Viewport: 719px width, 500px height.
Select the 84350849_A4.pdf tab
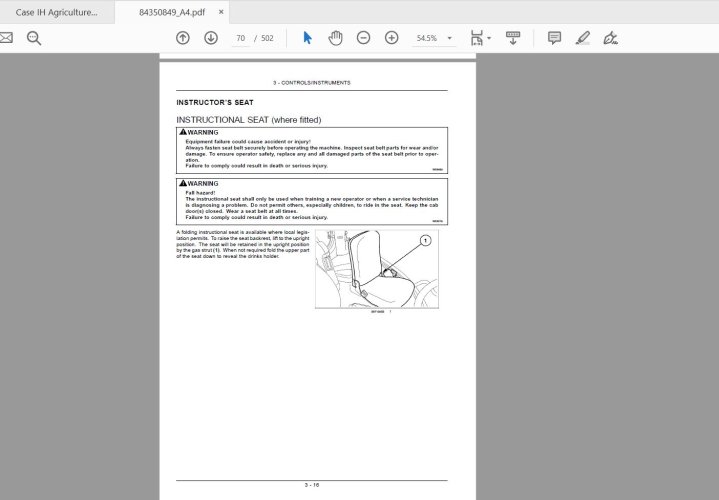[x=171, y=12]
